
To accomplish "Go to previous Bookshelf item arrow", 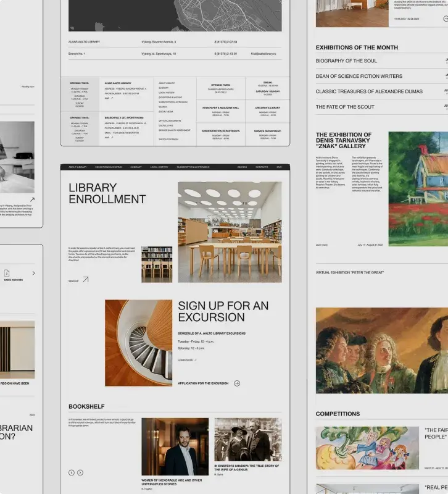I will click(72, 472).
